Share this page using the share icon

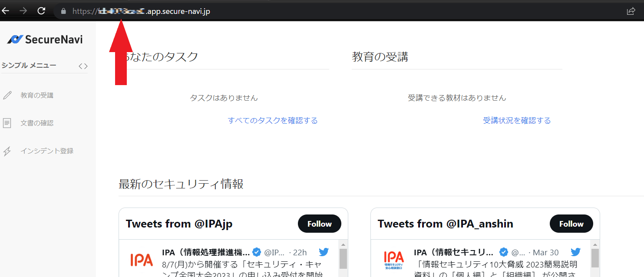click(631, 11)
